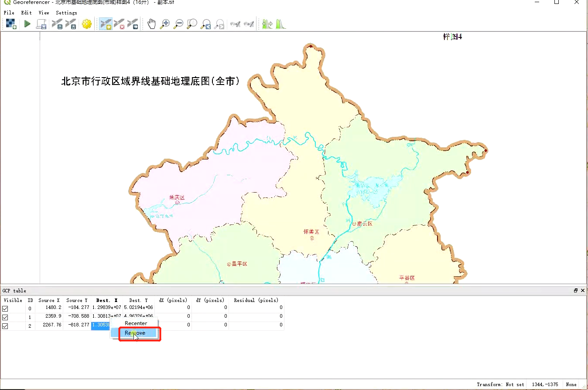Select the Move GCP Point tool

(133, 24)
